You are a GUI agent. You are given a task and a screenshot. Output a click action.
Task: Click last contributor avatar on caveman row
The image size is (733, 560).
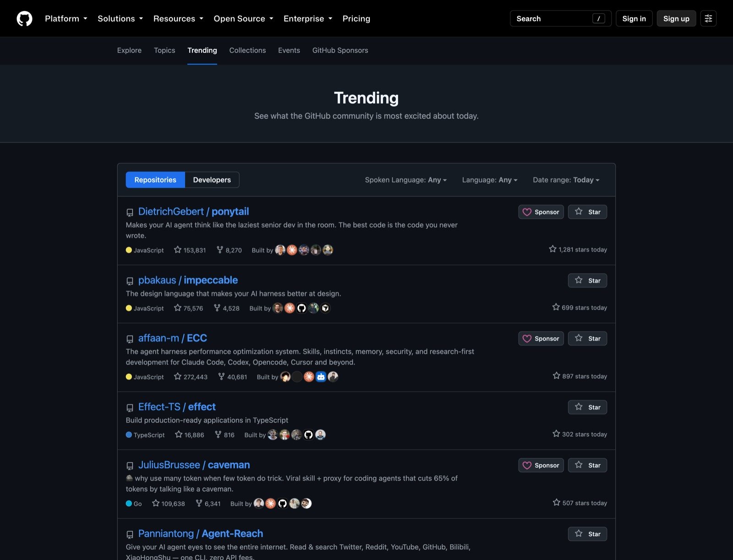306,503
